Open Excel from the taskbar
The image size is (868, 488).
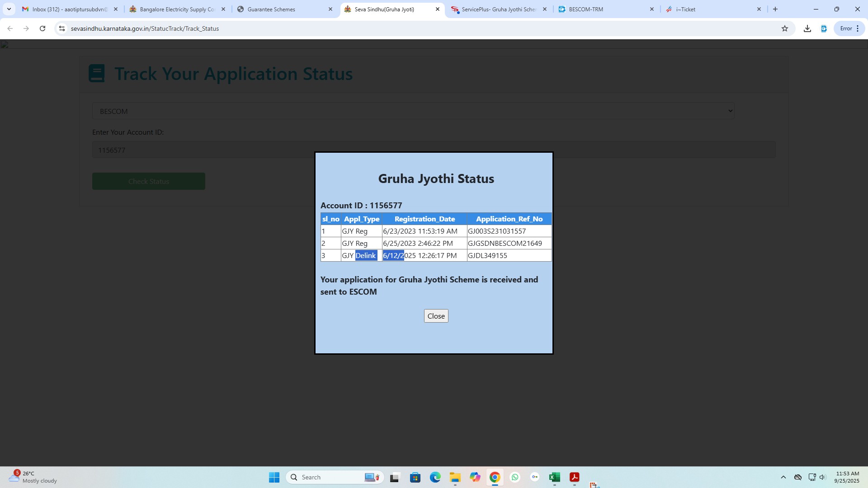pyautogui.click(x=555, y=477)
